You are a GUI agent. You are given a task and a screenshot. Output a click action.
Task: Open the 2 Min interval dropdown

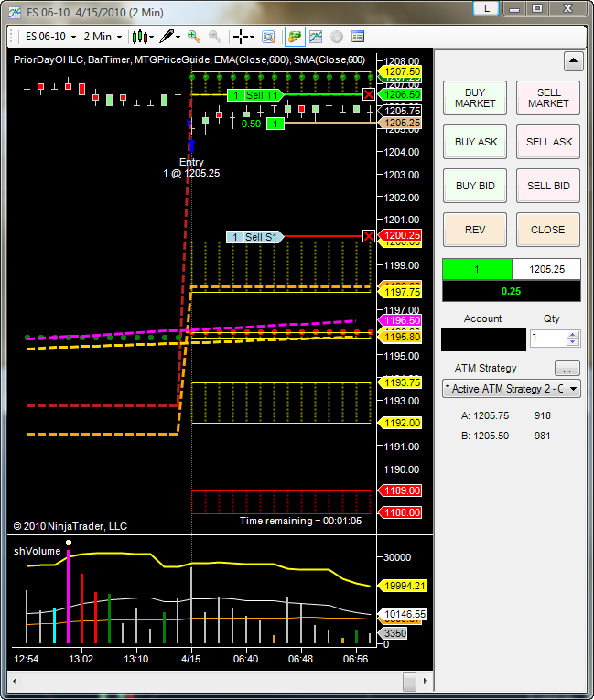click(103, 37)
